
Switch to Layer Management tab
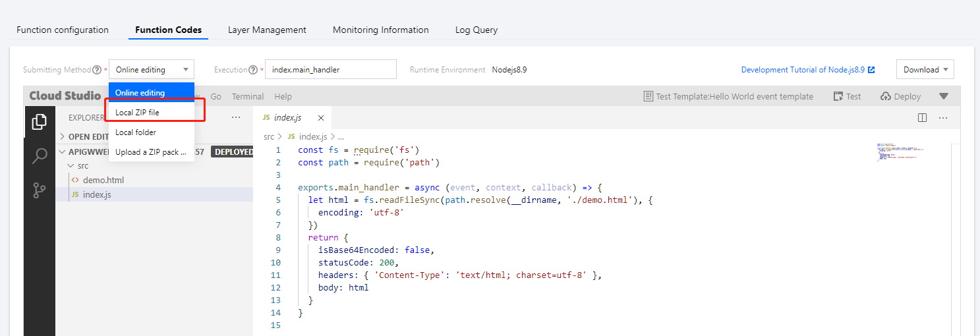coord(267,30)
